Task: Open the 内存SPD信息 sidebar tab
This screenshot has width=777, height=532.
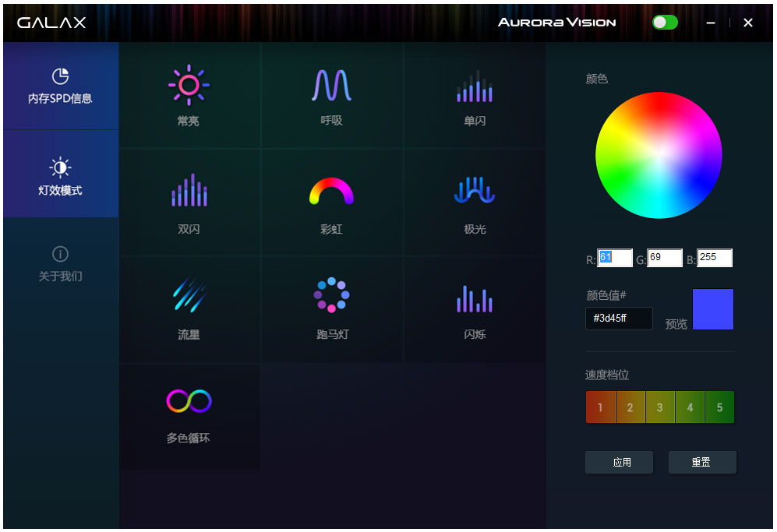Action: (60, 86)
